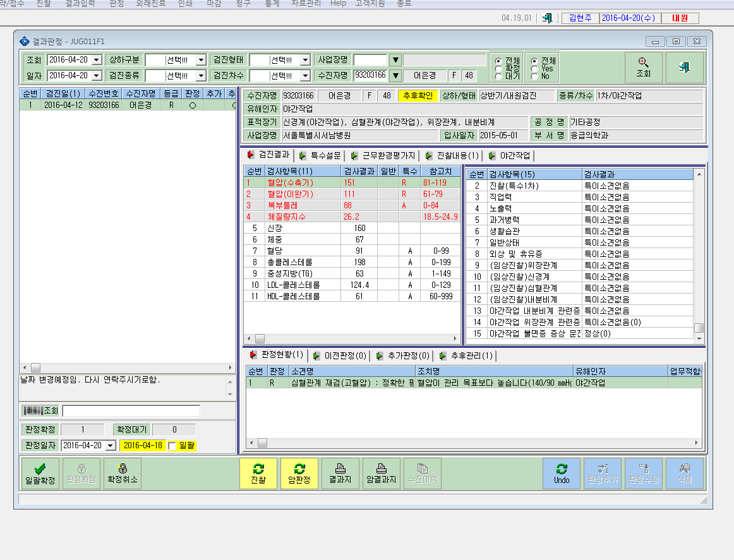Click the barcode 조회 input field
734x560 pixels.
tap(131, 411)
